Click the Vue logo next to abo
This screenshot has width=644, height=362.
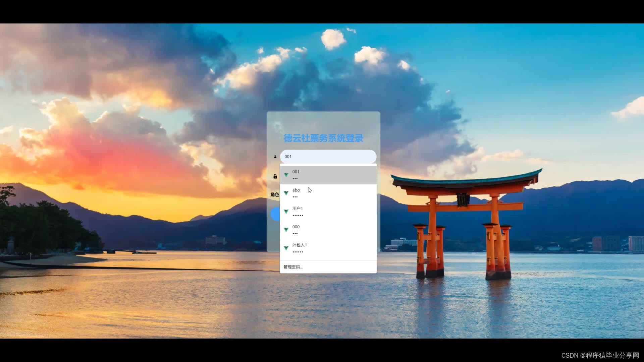(x=286, y=193)
